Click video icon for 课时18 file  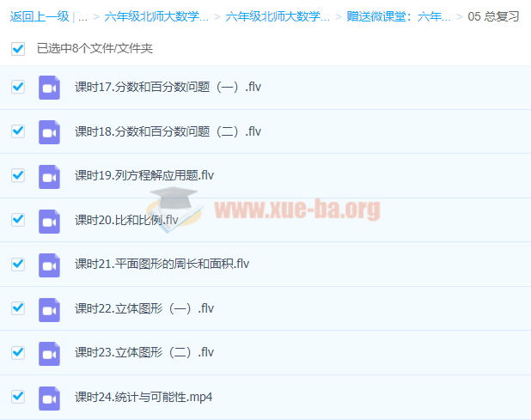tap(49, 131)
